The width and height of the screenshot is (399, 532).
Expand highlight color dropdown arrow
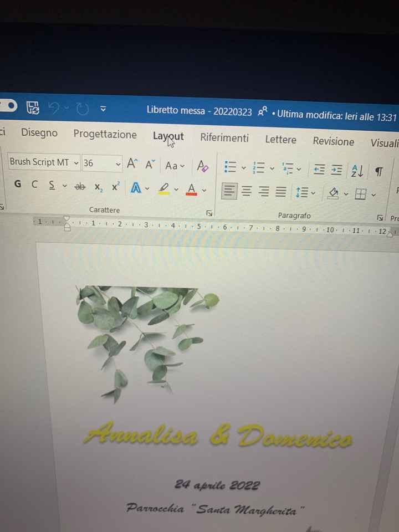point(176,190)
